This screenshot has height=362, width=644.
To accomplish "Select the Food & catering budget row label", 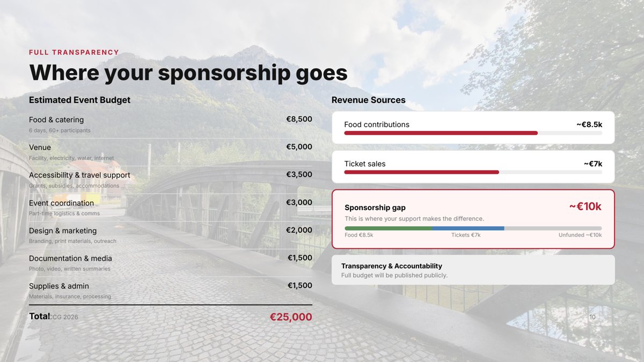I will tap(56, 120).
